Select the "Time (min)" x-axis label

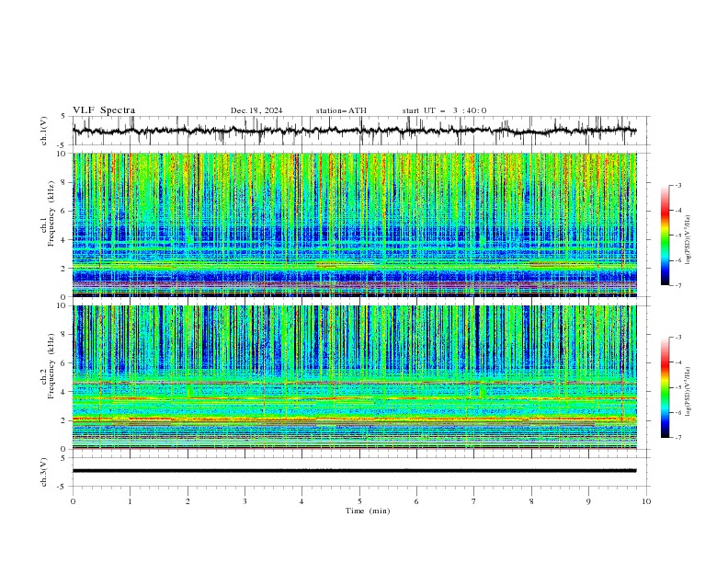pyautogui.click(x=368, y=511)
